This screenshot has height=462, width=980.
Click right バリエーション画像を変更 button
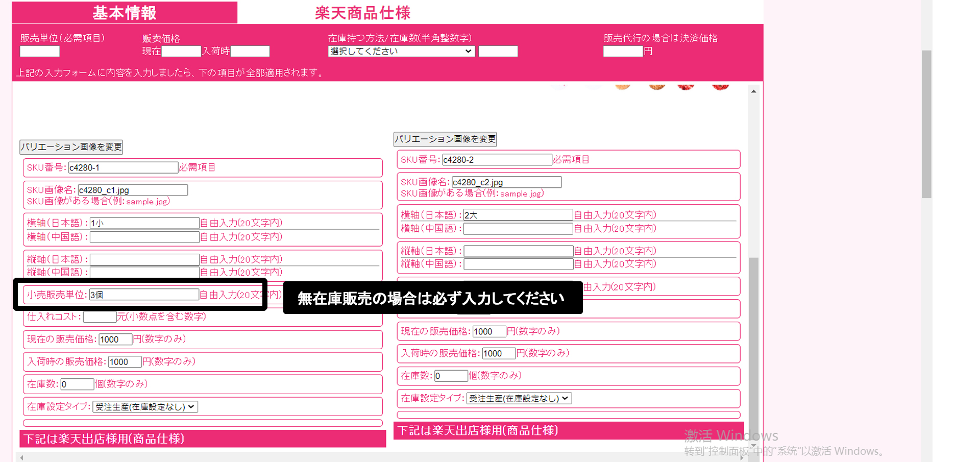pos(445,139)
